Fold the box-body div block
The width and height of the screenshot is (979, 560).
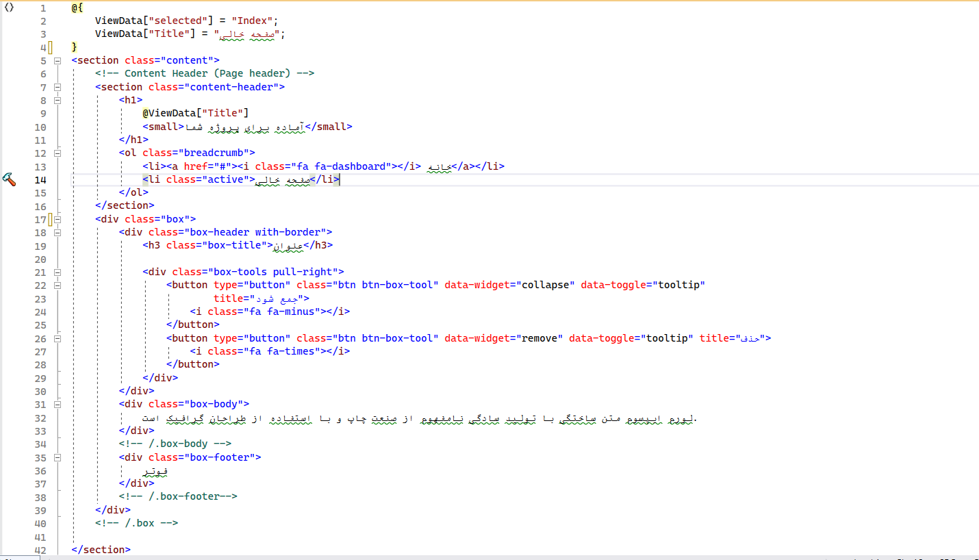coord(58,405)
